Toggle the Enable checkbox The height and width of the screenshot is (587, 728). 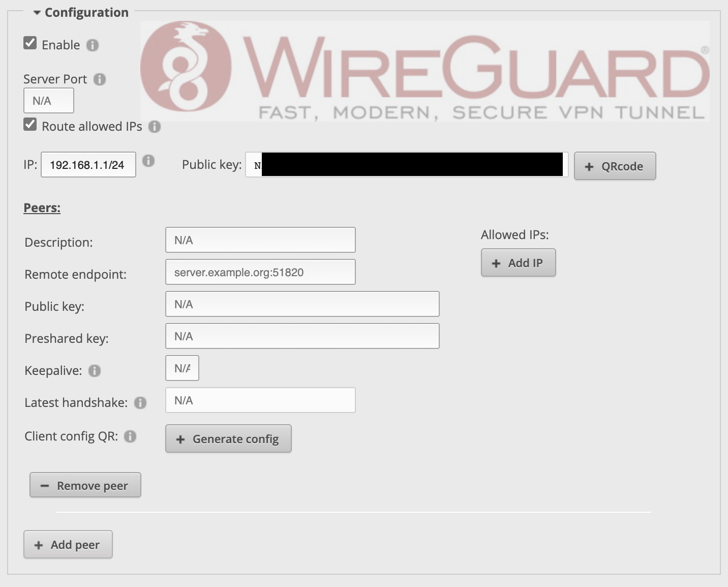point(30,43)
